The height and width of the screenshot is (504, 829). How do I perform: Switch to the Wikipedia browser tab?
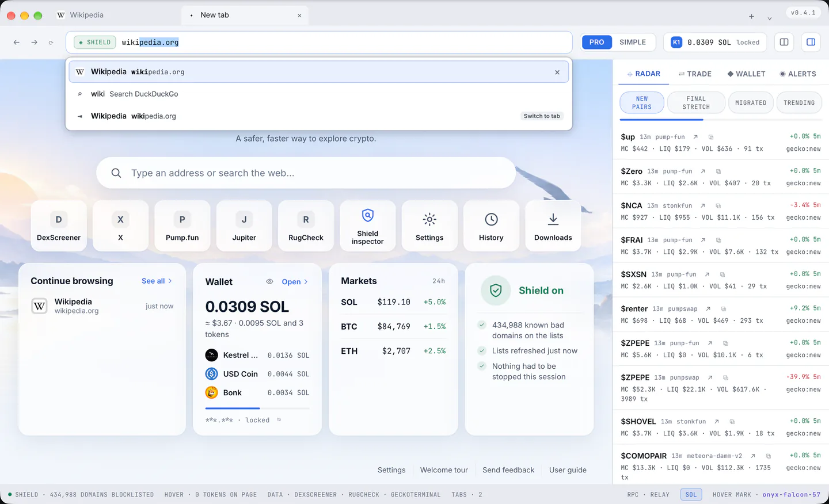(115, 15)
